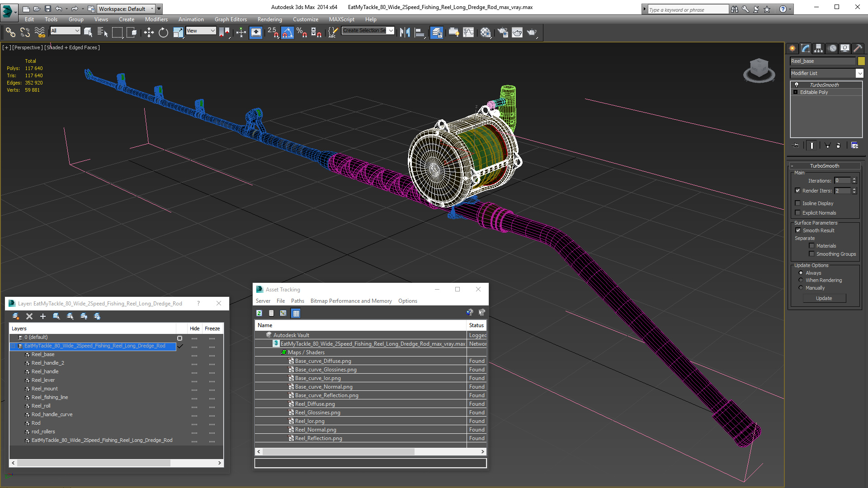The width and height of the screenshot is (868, 488).
Task: Open the Utilities hammer panel tab
Action: [858, 48]
